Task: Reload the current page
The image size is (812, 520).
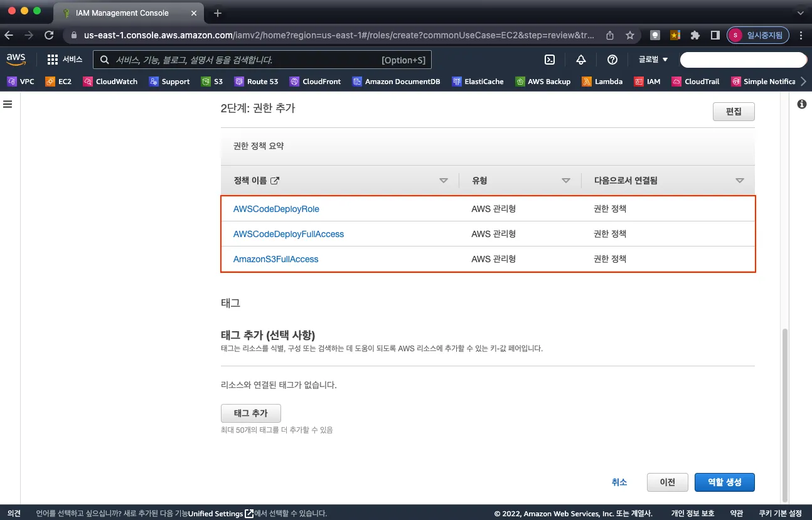Action: [48, 35]
